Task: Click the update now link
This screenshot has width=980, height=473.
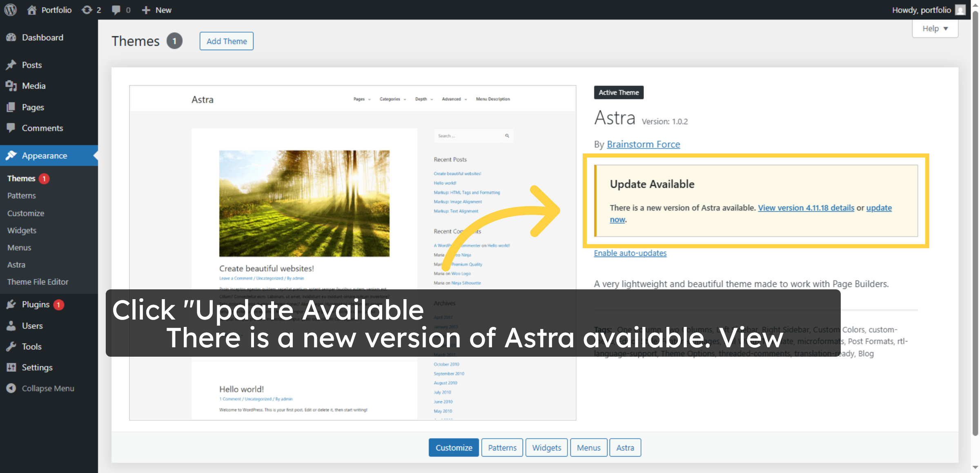Action: click(x=879, y=208)
